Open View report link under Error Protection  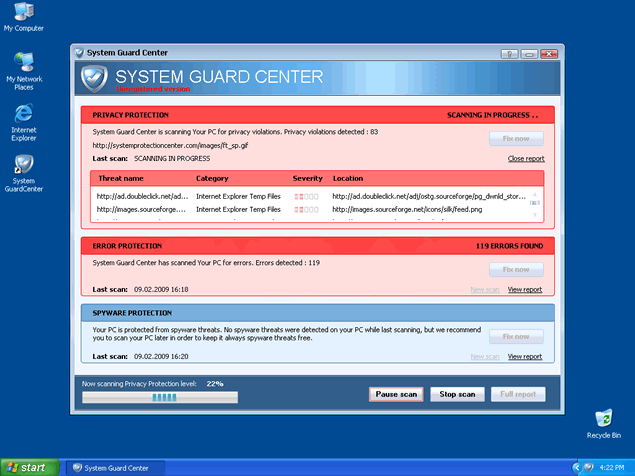524,289
